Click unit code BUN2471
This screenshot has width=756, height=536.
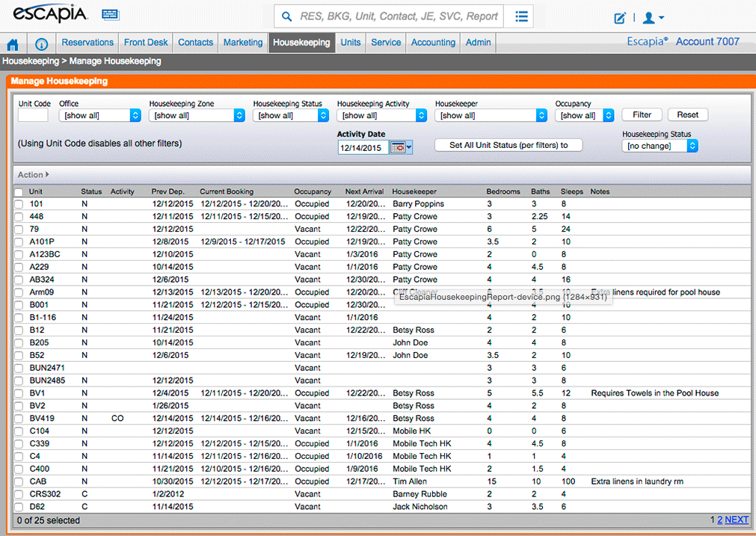tap(47, 368)
